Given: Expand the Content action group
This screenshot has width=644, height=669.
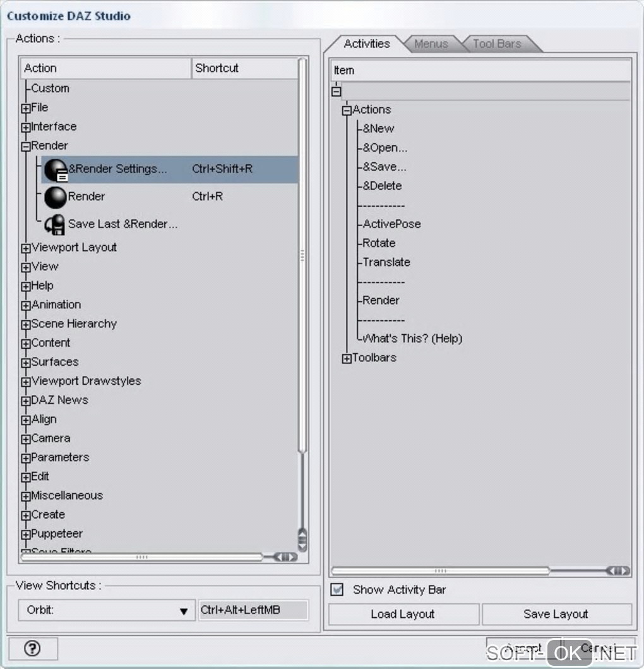Looking at the screenshot, I should tap(26, 344).
